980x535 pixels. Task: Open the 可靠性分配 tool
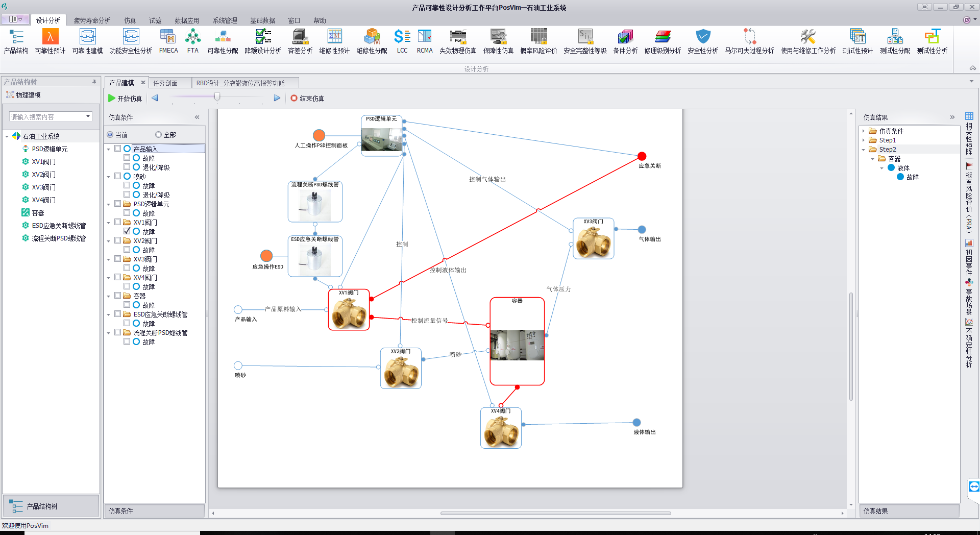click(x=223, y=41)
